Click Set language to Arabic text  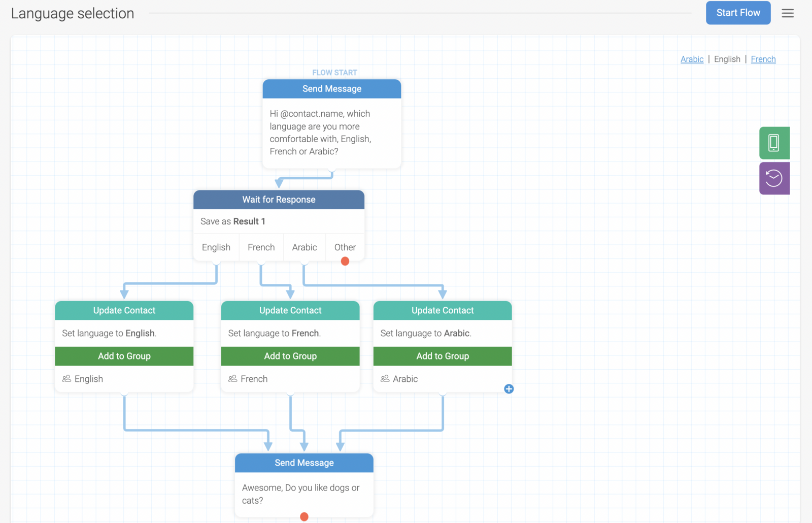(426, 333)
